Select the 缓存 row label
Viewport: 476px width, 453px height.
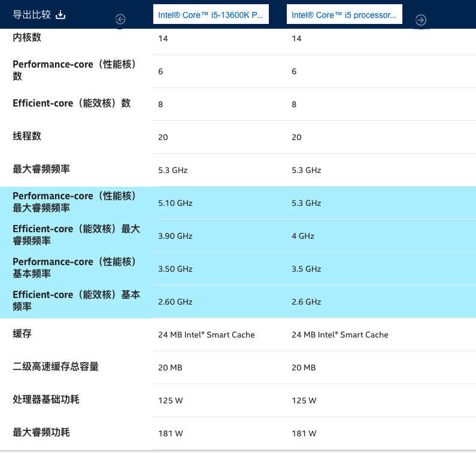click(x=22, y=333)
